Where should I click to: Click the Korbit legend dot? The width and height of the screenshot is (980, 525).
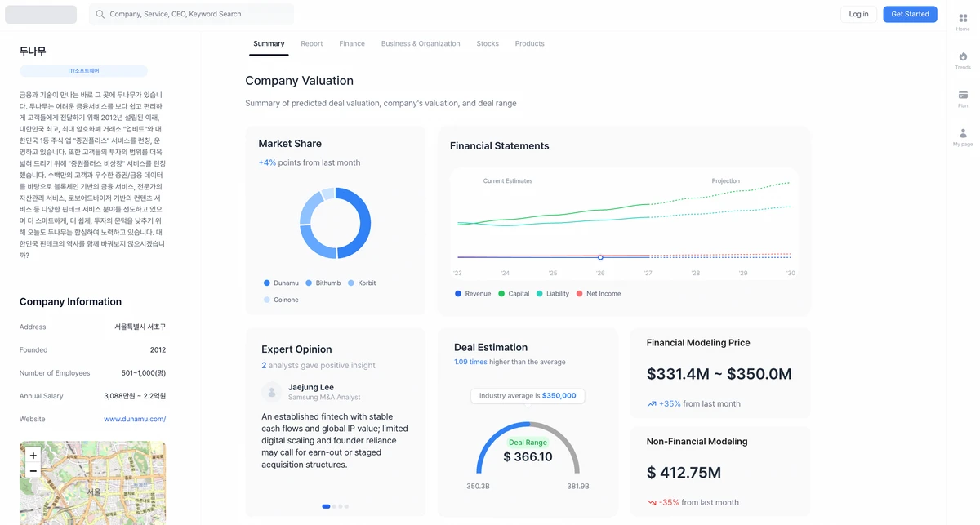pos(351,283)
